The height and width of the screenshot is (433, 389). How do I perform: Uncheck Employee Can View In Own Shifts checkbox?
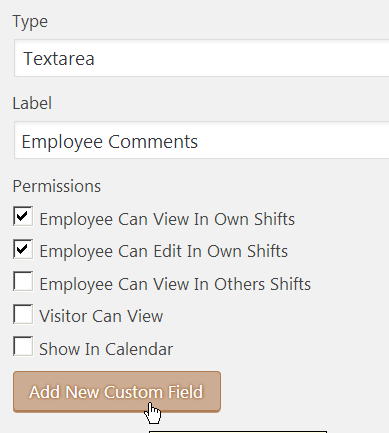[23, 216]
